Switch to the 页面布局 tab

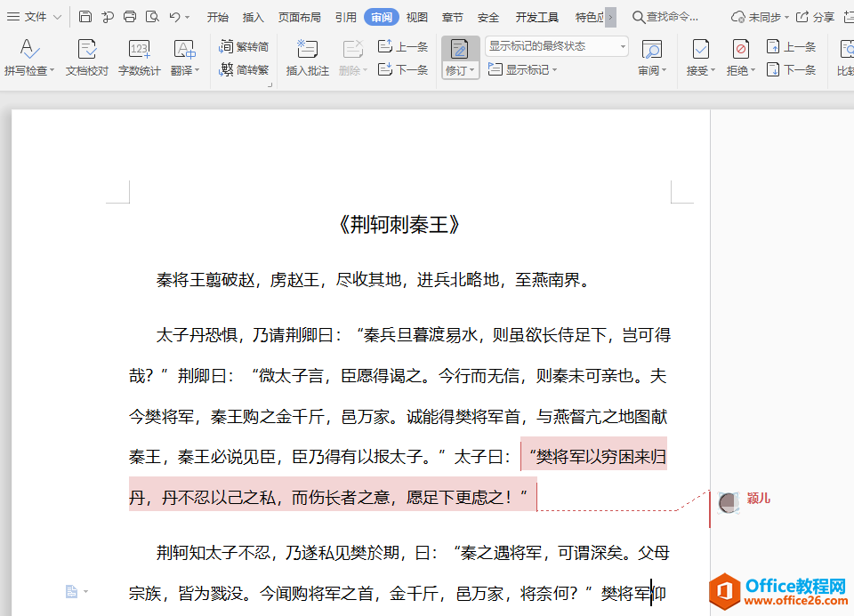click(x=299, y=18)
